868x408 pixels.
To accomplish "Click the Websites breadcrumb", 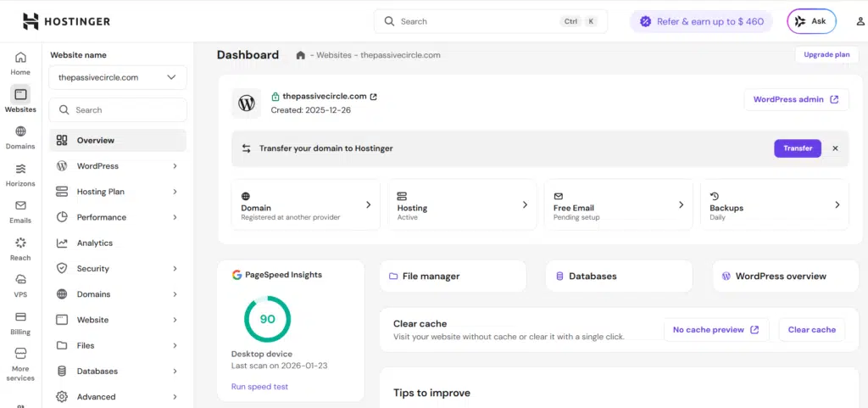I will [x=334, y=55].
